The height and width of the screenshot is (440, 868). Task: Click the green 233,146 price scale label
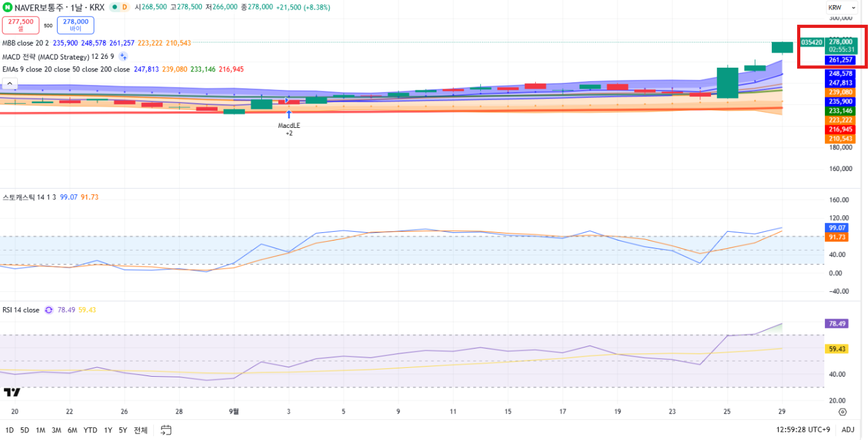tap(841, 111)
